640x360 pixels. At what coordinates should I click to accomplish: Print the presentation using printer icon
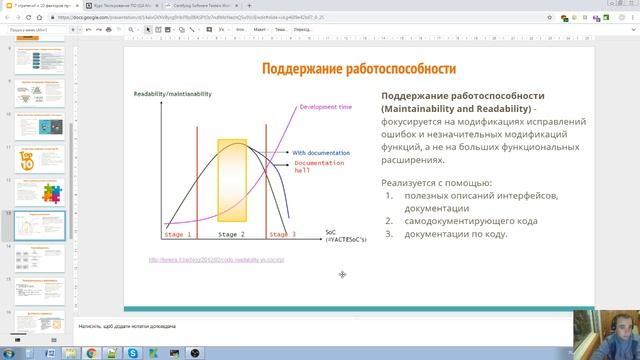click(109, 30)
